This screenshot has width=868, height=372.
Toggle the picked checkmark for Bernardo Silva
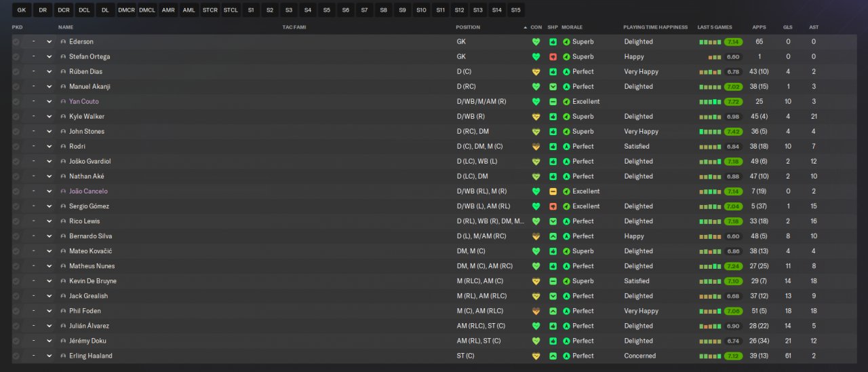[x=16, y=236]
